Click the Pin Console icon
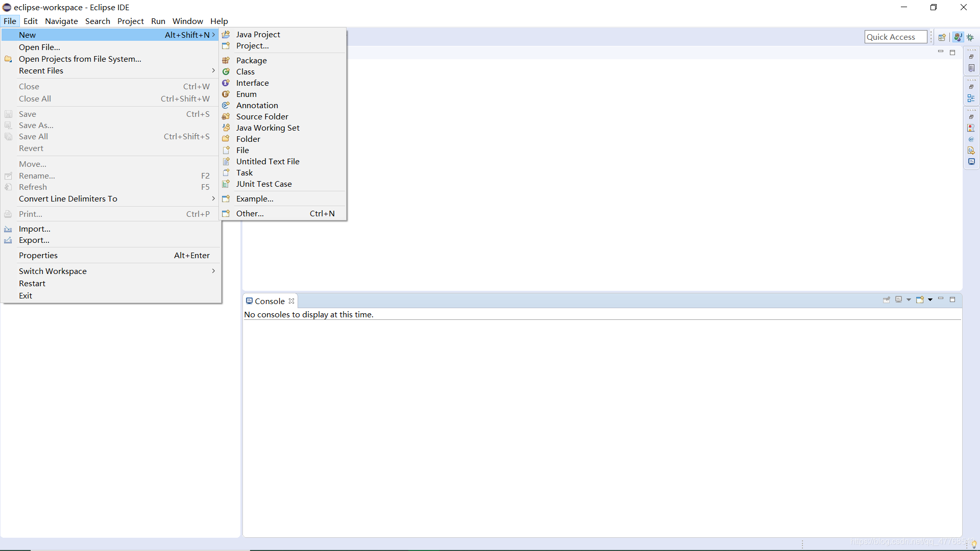This screenshot has height=551, width=980. (x=887, y=300)
